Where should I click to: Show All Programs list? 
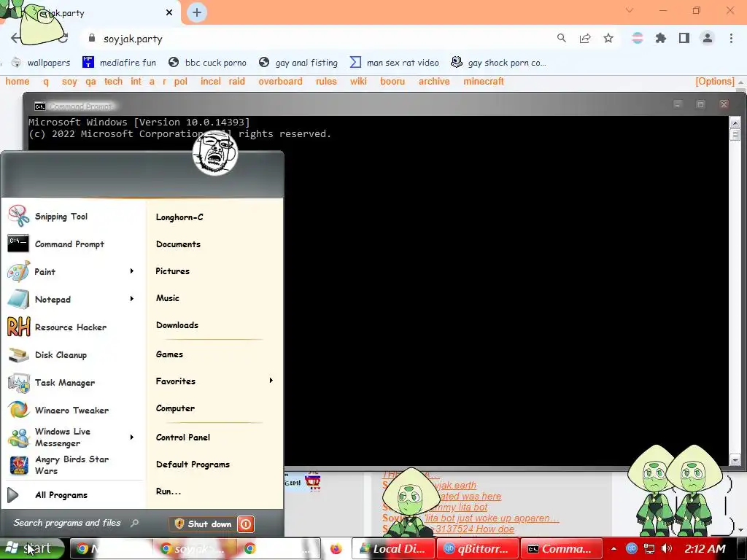pyautogui.click(x=61, y=495)
